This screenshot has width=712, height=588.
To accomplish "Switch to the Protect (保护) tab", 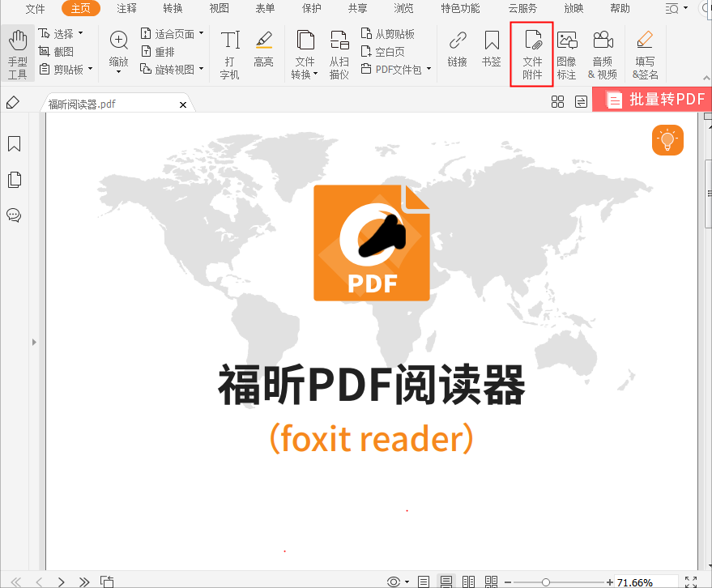I will pos(312,9).
